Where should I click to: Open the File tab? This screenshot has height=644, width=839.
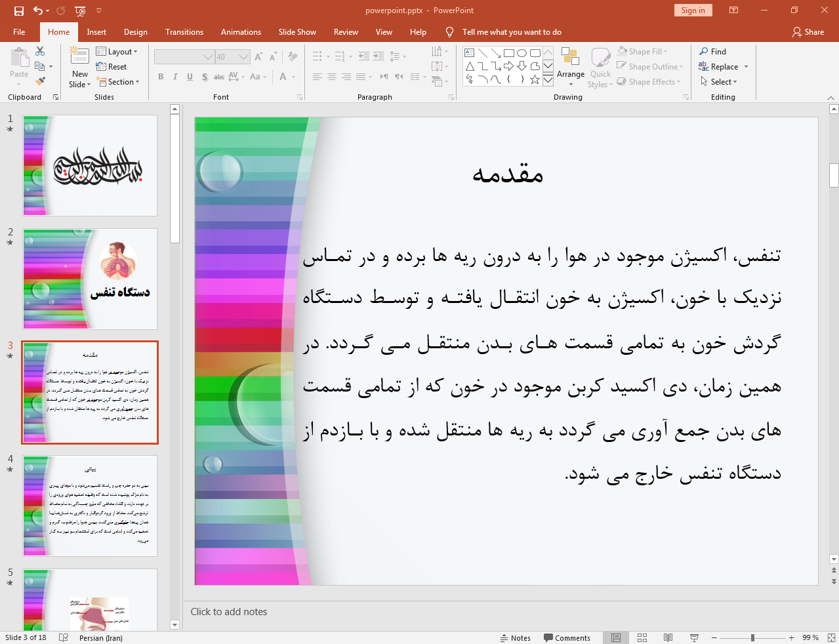point(19,32)
